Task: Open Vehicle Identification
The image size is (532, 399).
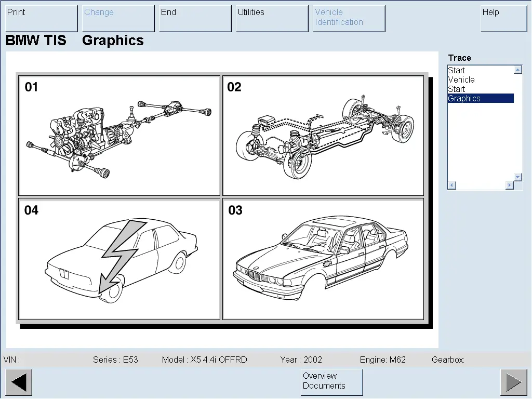Action: coord(349,18)
